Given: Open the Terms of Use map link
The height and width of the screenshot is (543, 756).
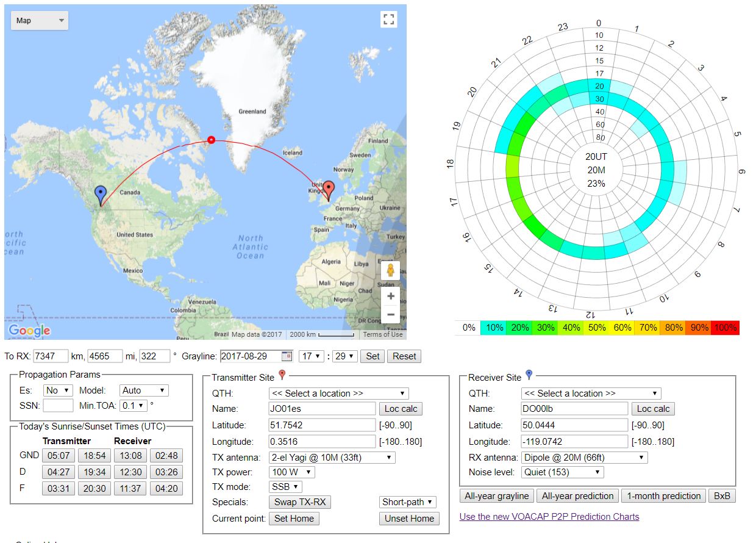Looking at the screenshot, I should pyautogui.click(x=382, y=334).
